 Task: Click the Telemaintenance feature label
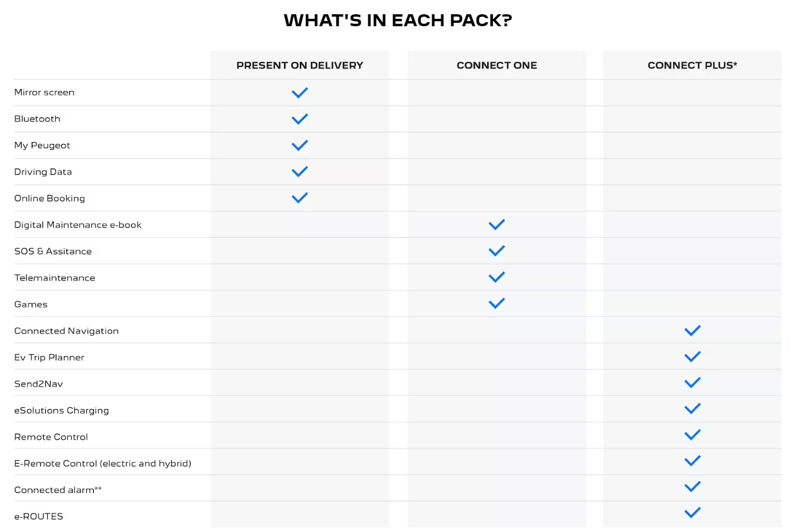[55, 278]
